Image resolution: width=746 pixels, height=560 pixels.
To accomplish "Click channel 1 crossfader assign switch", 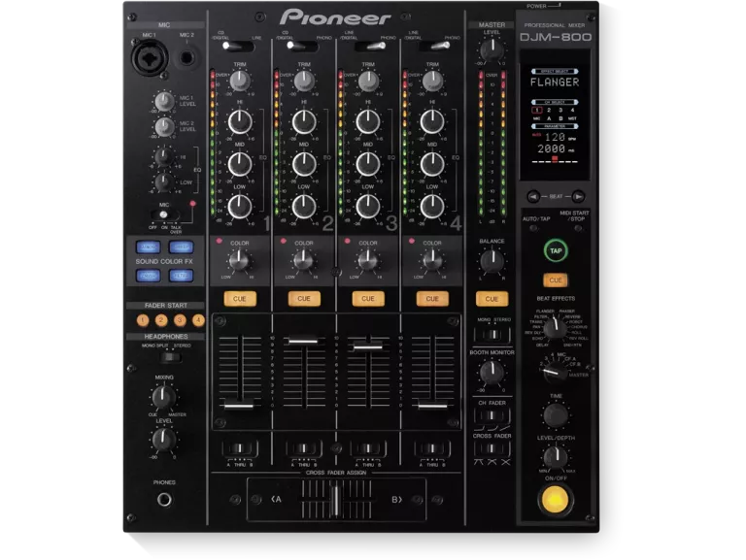I will [x=240, y=448].
